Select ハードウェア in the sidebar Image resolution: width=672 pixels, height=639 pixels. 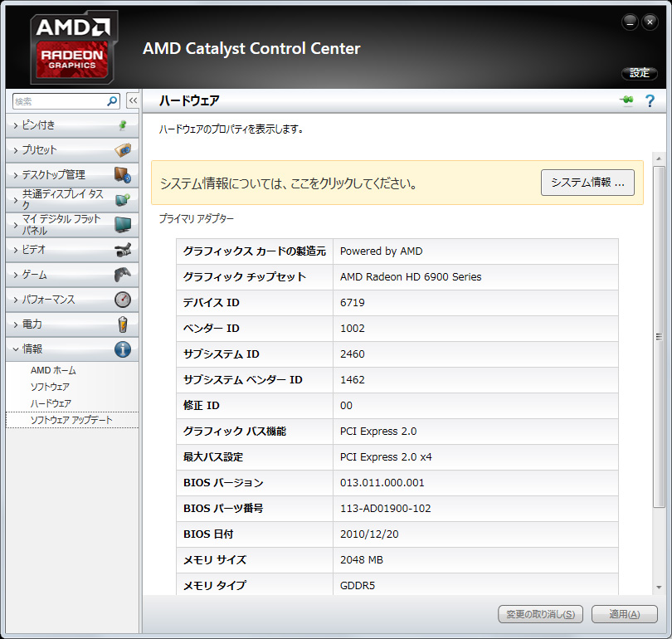click(51, 403)
